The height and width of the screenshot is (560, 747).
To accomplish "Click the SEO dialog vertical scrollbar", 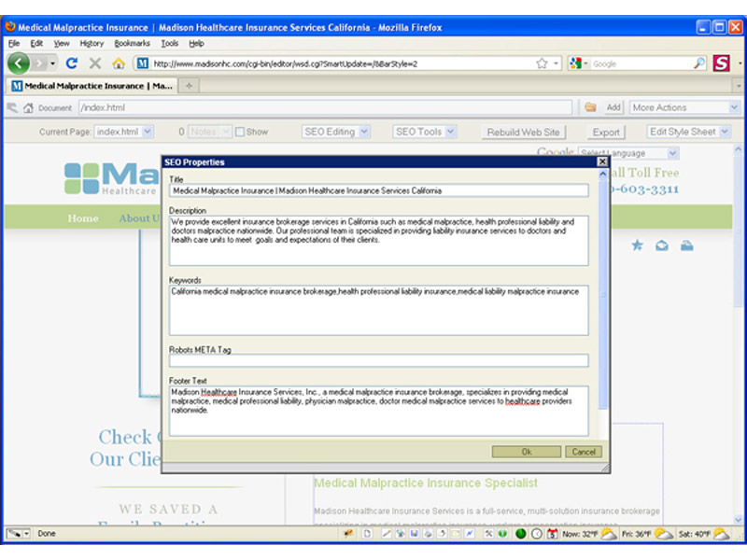I will (x=603, y=299).
